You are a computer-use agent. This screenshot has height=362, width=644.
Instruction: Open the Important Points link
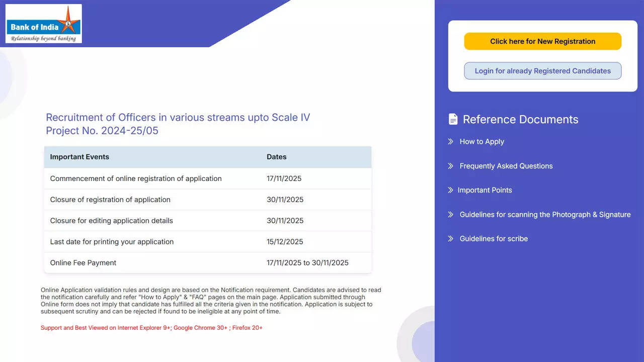point(485,190)
